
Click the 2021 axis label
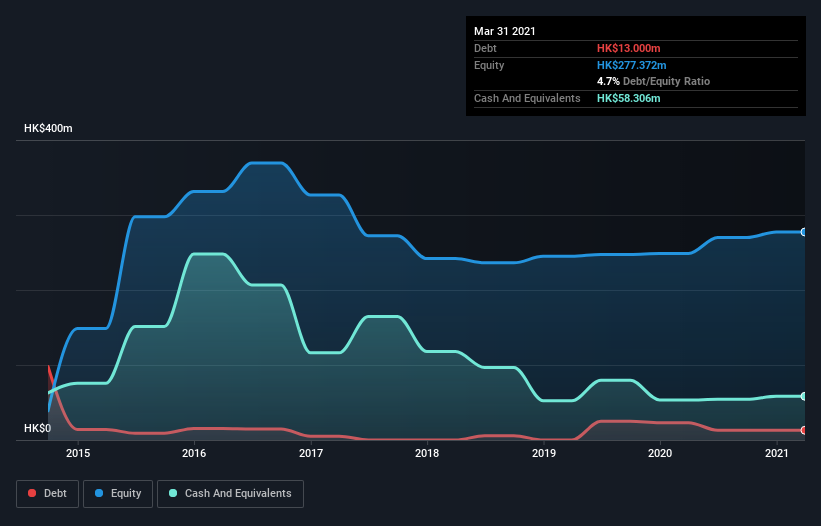(776, 453)
